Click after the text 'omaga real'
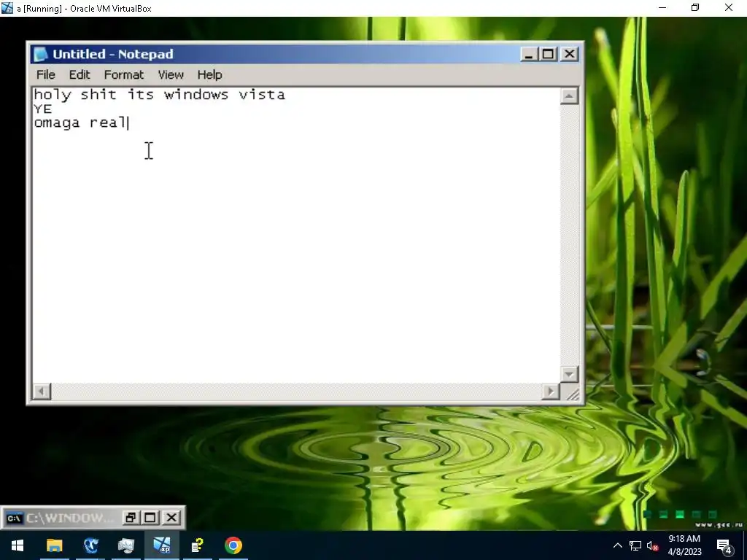Image resolution: width=747 pixels, height=560 pixels. coord(128,122)
